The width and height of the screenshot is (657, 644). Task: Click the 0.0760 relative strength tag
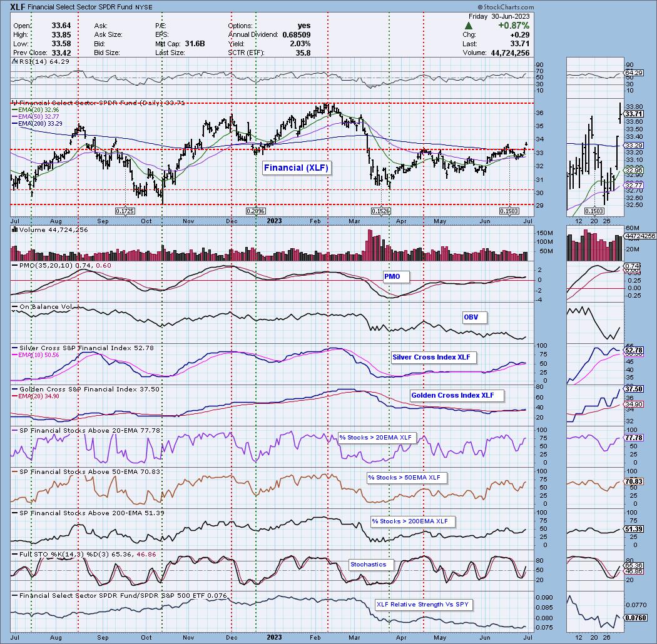[634, 618]
